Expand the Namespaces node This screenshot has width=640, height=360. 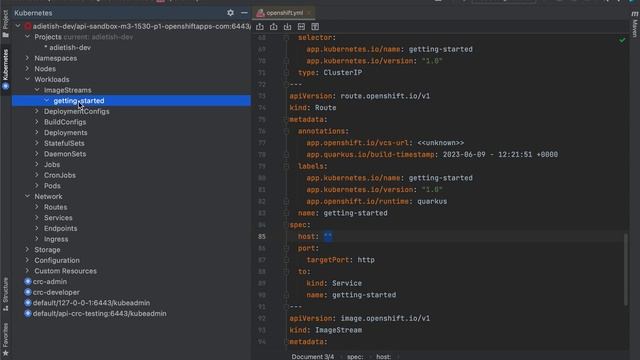[x=27, y=58]
